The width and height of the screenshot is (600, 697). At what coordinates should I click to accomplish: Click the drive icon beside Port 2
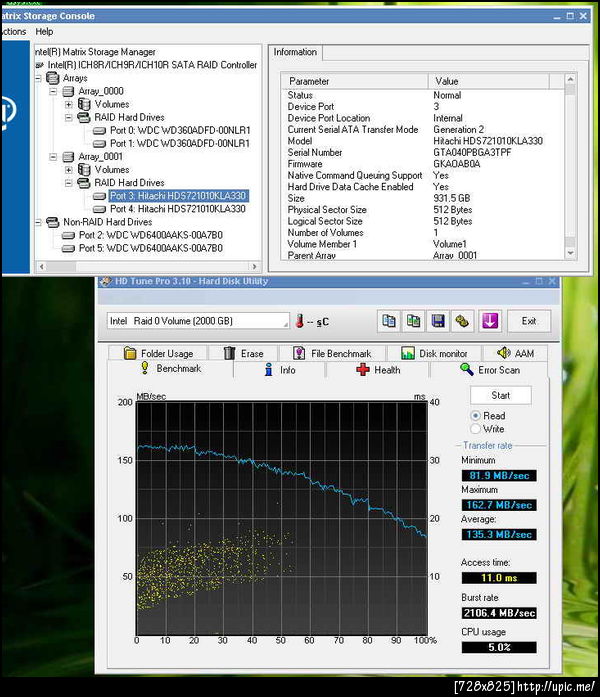68,235
